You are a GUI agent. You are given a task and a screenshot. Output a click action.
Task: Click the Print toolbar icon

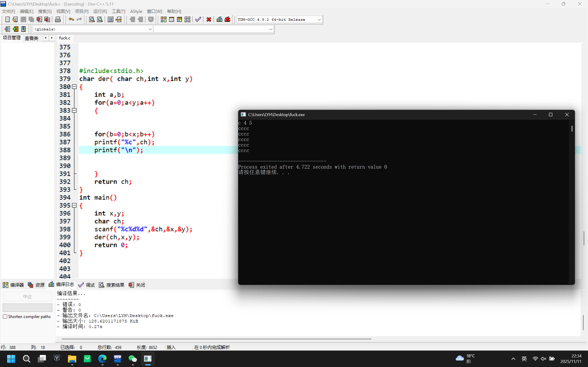click(x=58, y=19)
